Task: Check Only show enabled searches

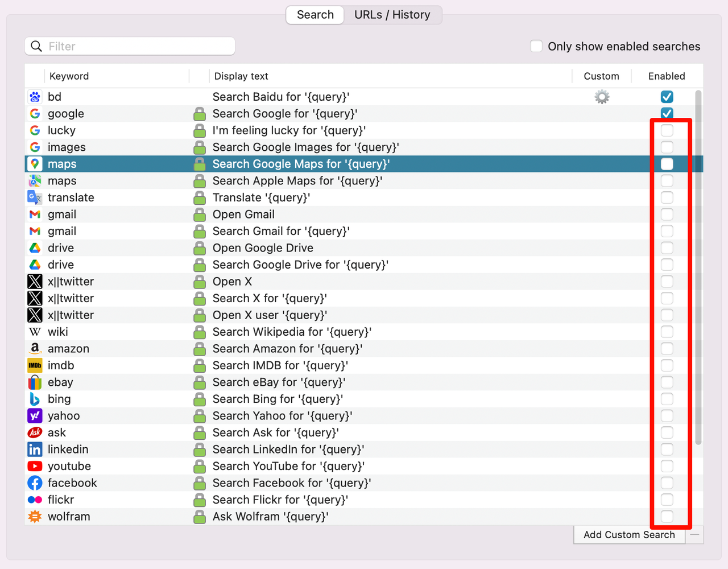Action: pyautogui.click(x=536, y=46)
